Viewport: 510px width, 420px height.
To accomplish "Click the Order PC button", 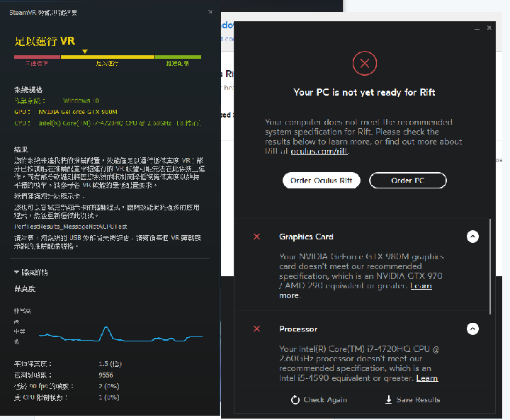I will (x=408, y=180).
